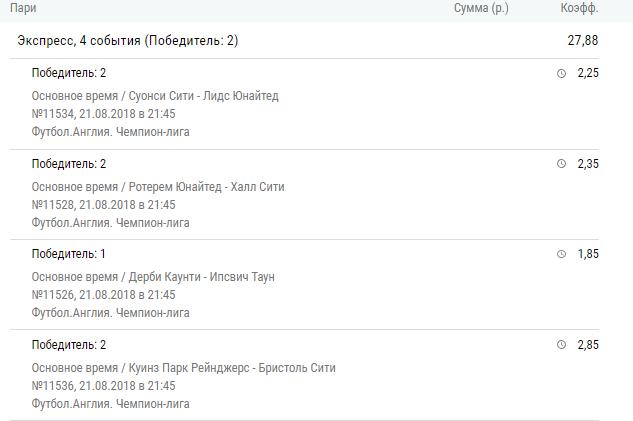Image resolution: width=633 pixels, height=421 pixels.
Task: Click the Коэфф. column header
Action: (579, 8)
